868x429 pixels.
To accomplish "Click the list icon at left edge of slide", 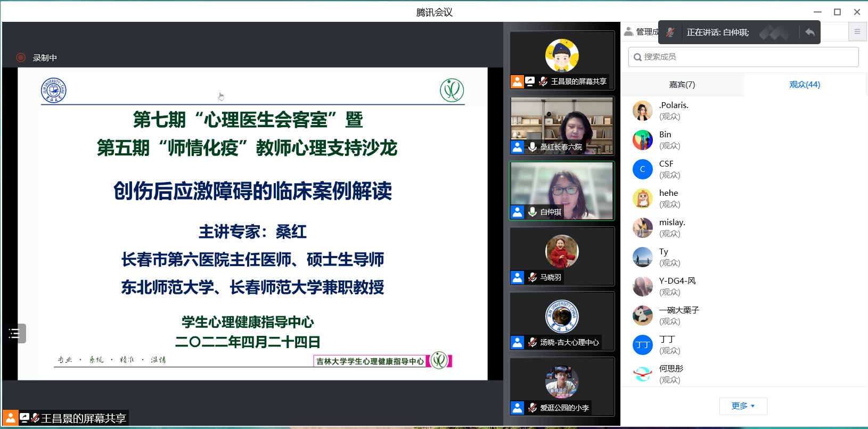I will point(14,334).
